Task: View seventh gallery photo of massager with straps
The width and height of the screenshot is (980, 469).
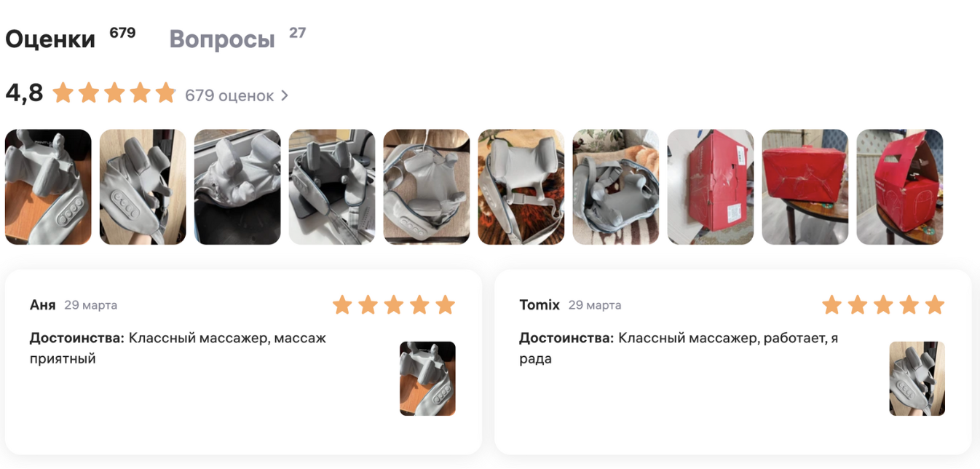Action: point(616,187)
